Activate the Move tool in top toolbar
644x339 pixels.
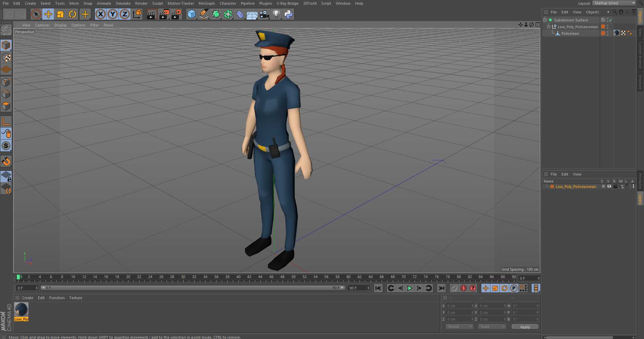click(x=48, y=14)
